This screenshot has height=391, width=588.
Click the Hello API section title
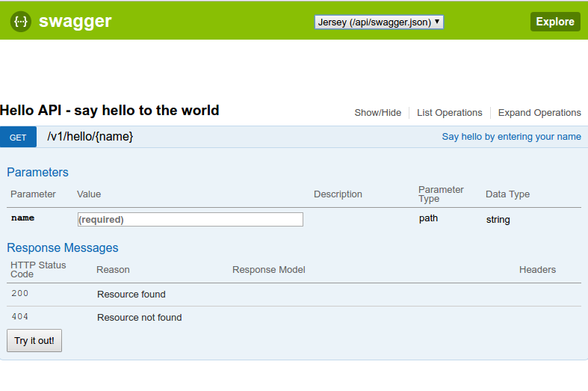pos(110,111)
